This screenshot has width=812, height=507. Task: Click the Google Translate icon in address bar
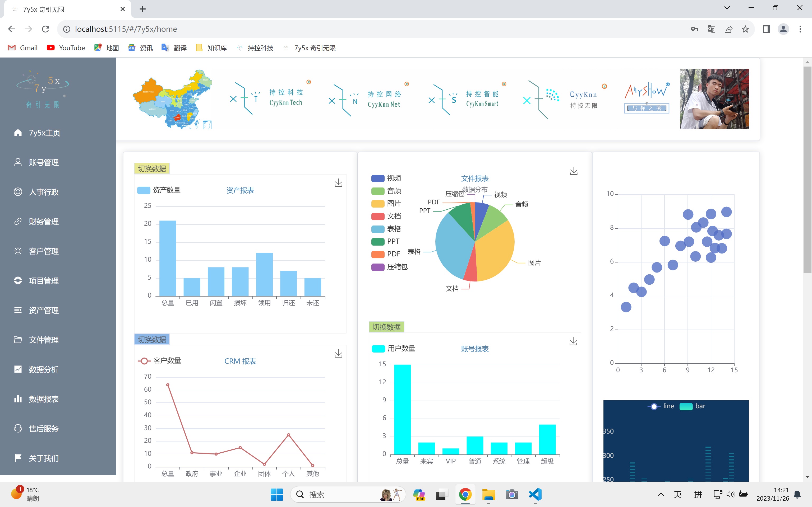pyautogui.click(x=711, y=29)
